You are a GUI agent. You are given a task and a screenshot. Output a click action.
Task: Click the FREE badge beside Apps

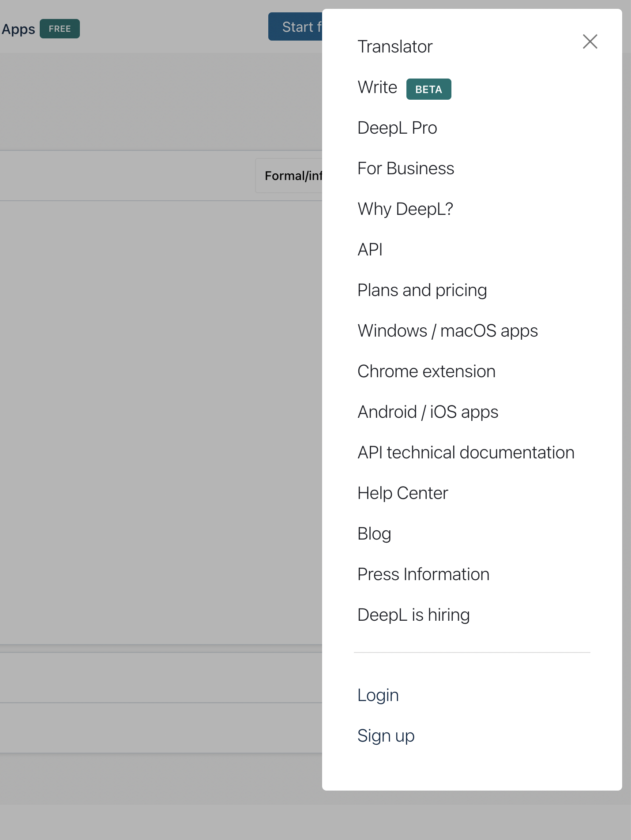click(60, 29)
